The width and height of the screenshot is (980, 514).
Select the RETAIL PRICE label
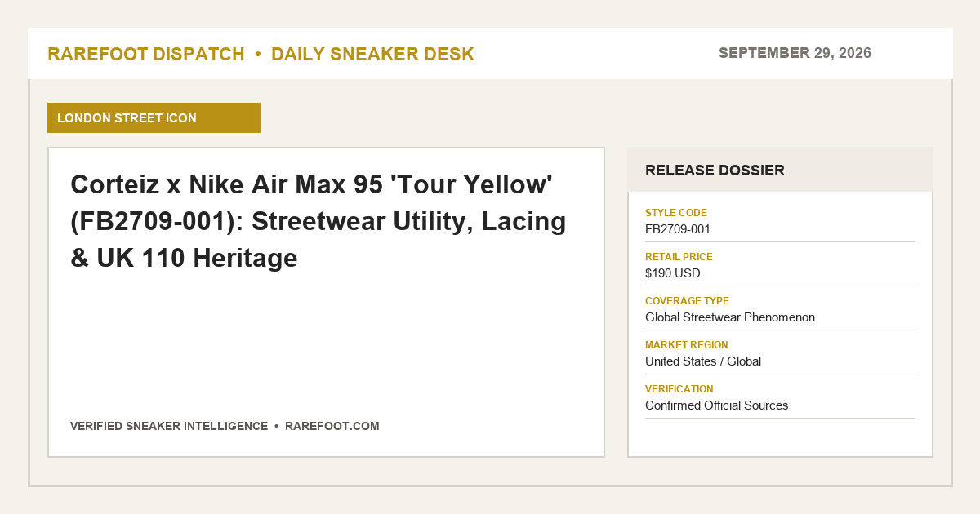click(x=679, y=257)
